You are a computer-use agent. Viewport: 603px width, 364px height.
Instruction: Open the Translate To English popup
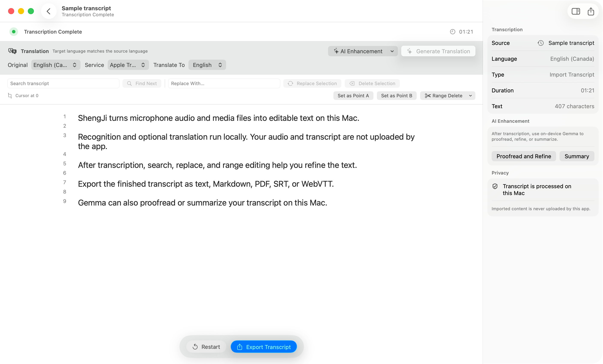point(207,65)
